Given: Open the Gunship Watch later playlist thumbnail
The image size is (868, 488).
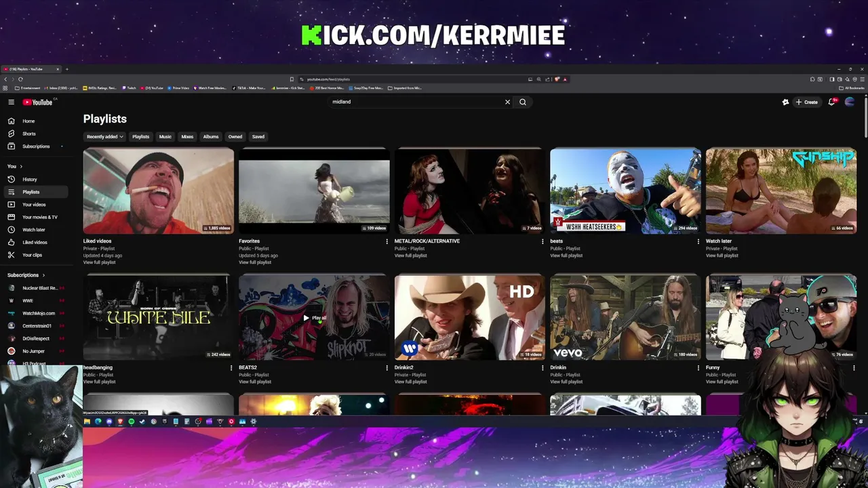Looking at the screenshot, I should 781,190.
